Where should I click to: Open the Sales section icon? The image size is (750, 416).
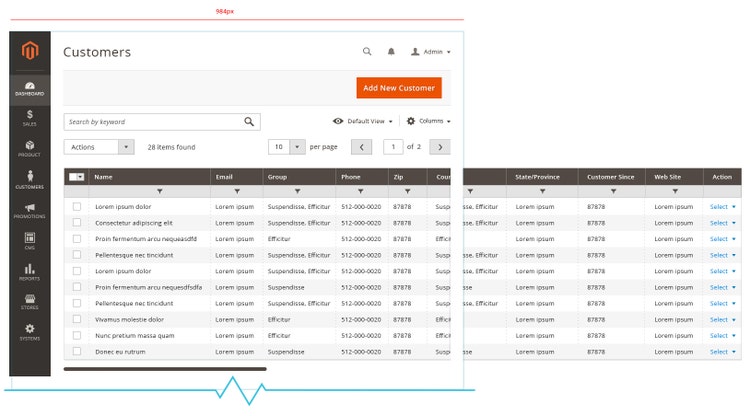coord(30,118)
